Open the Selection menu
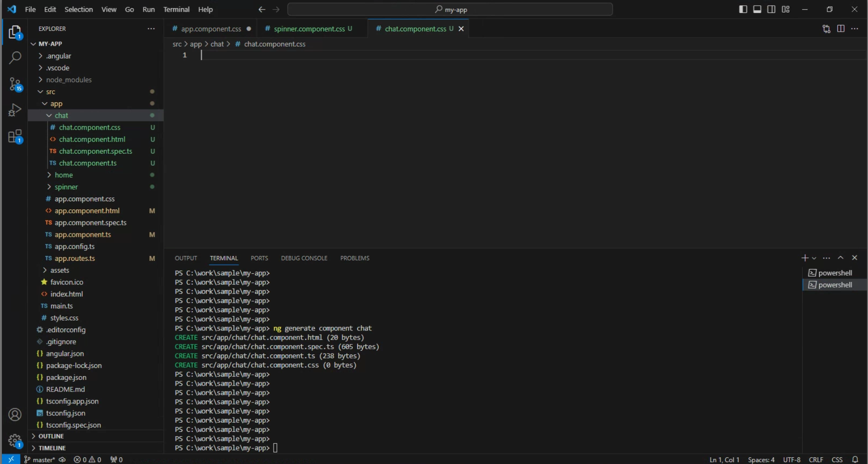This screenshot has width=868, height=464. point(79,9)
